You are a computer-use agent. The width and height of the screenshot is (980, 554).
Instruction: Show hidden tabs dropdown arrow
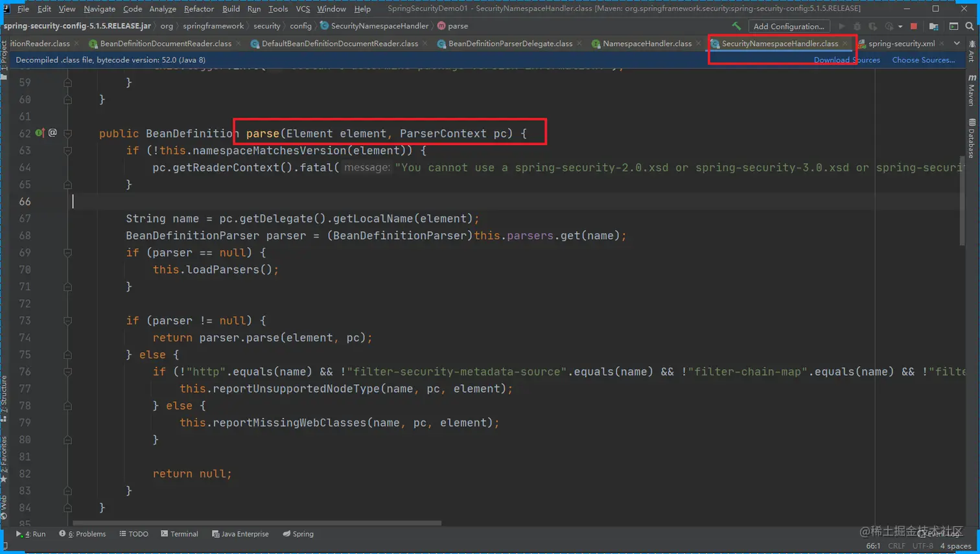coord(957,43)
